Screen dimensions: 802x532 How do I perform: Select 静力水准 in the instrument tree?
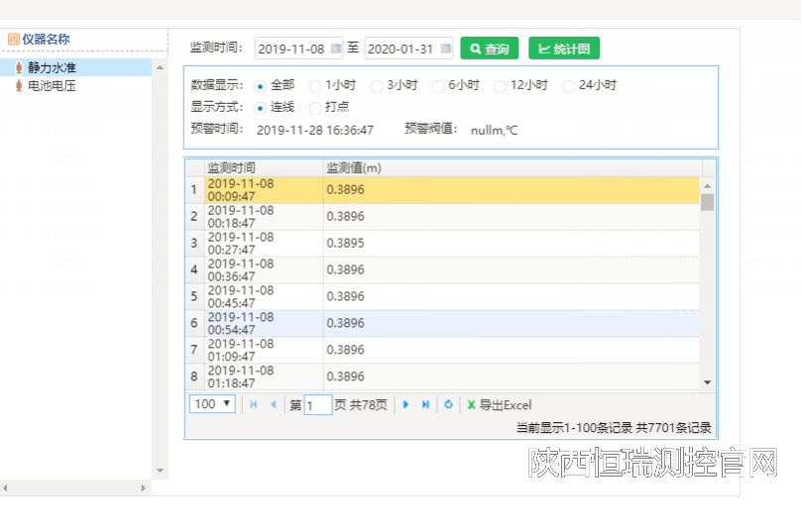click(x=52, y=67)
